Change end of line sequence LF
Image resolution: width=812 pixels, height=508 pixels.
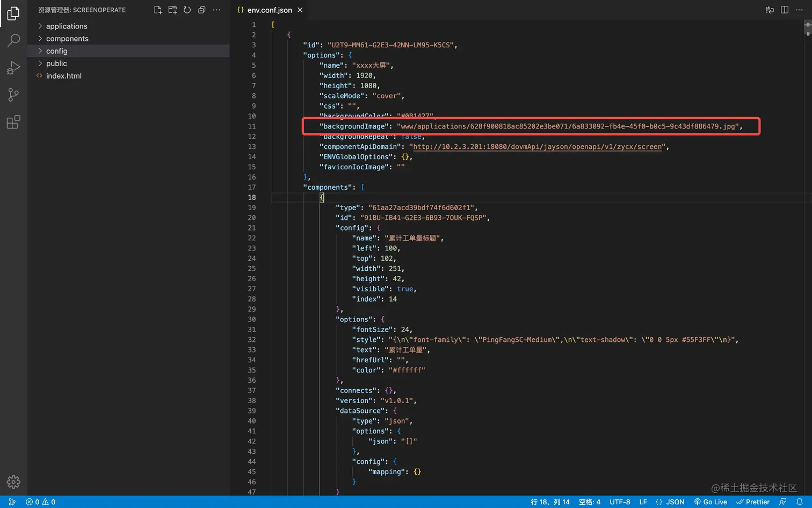point(643,502)
